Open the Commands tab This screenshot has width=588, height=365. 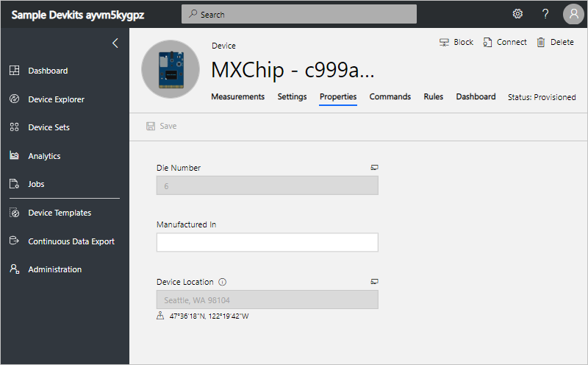390,96
